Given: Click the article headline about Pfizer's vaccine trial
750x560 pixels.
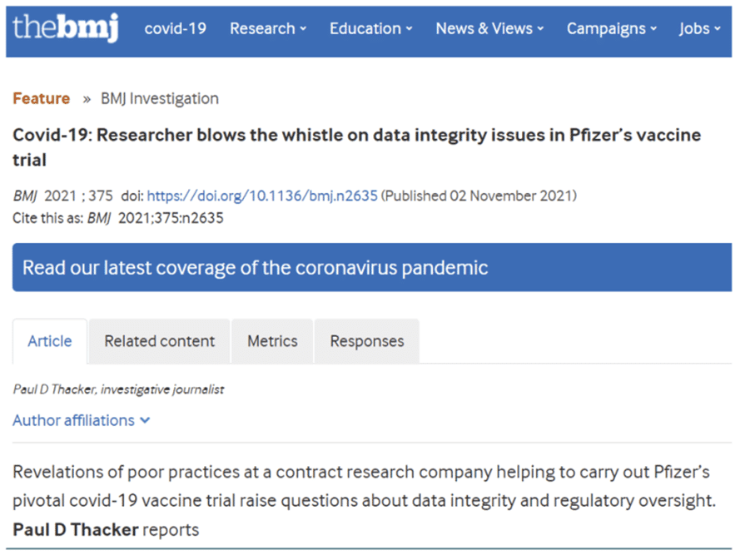Looking at the screenshot, I should [x=357, y=147].
